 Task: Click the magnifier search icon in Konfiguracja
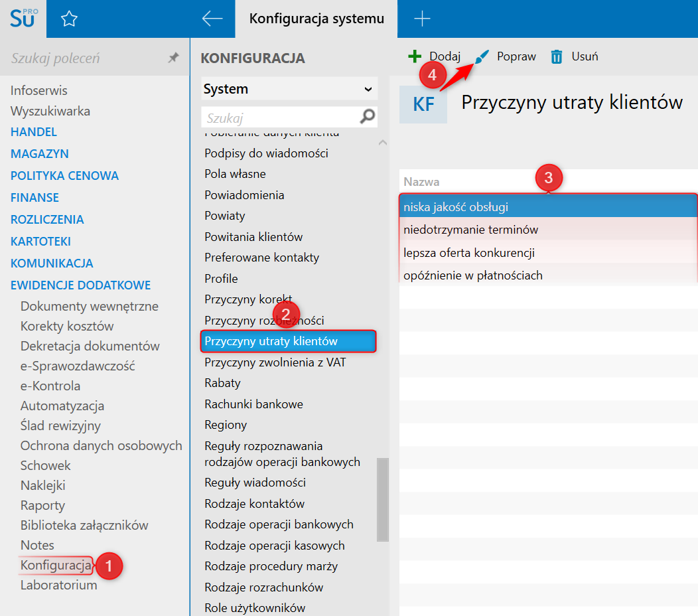[x=368, y=117]
